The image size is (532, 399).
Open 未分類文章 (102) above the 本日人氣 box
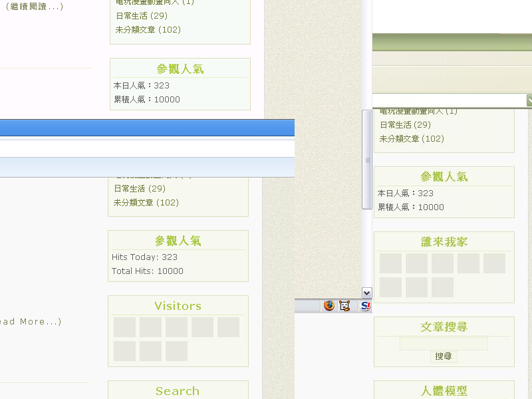click(x=148, y=29)
